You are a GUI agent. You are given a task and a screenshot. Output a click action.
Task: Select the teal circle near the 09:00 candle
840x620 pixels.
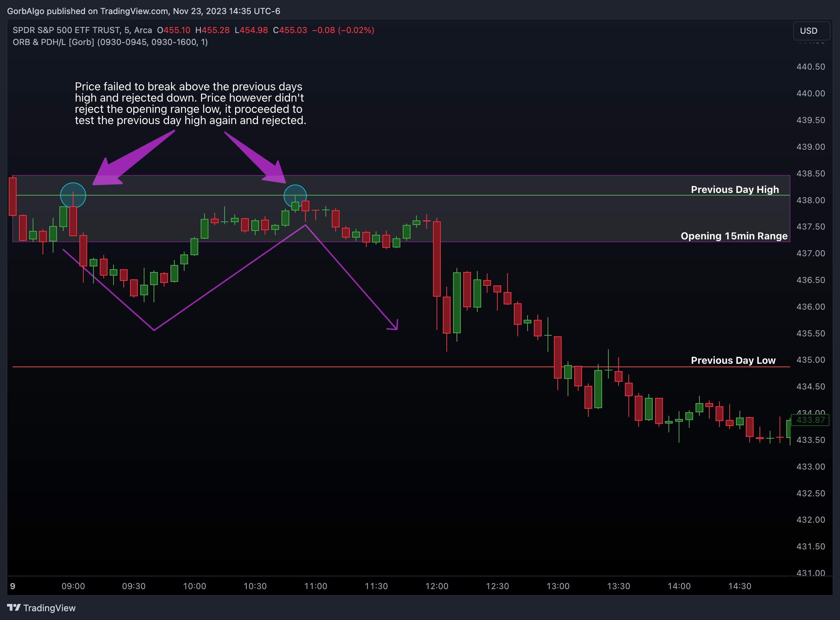pyautogui.click(x=73, y=195)
